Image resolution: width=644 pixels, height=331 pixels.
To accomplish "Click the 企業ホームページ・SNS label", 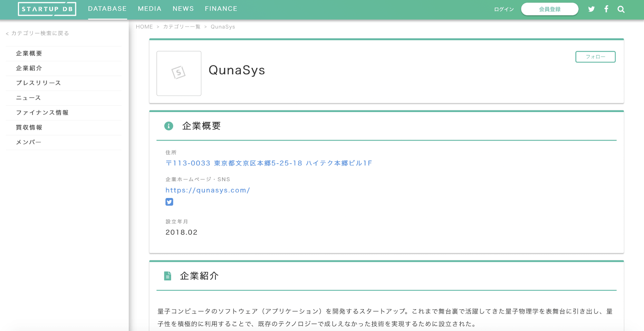I will (198, 179).
